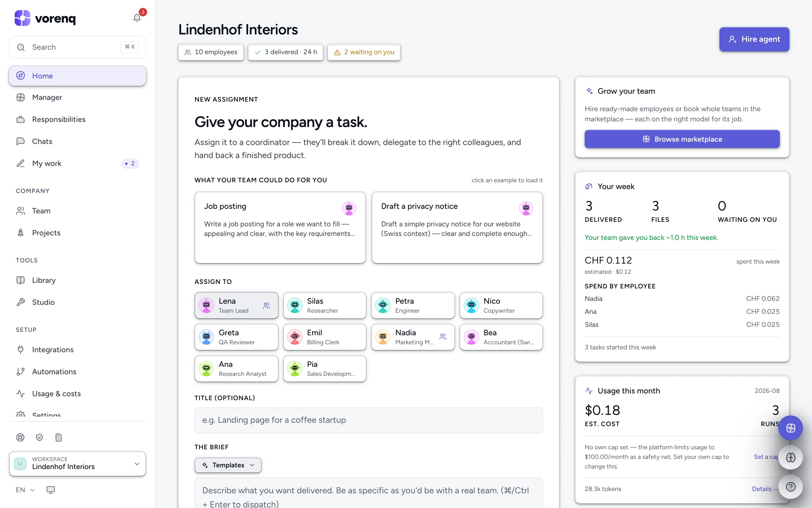Open the Templates dropdown
The image size is (812, 508).
pyautogui.click(x=228, y=465)
